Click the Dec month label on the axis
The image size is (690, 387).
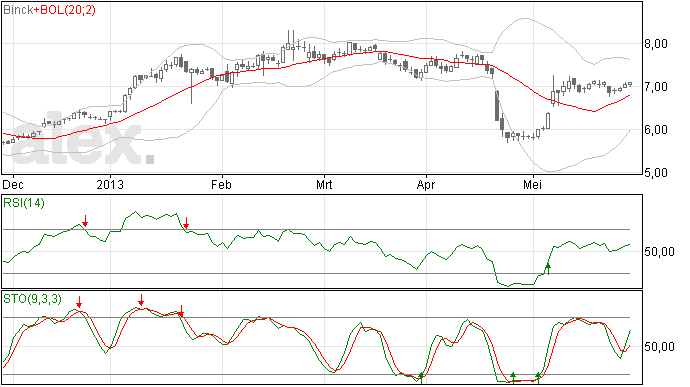pyautogui.click(x=13, y=184)
